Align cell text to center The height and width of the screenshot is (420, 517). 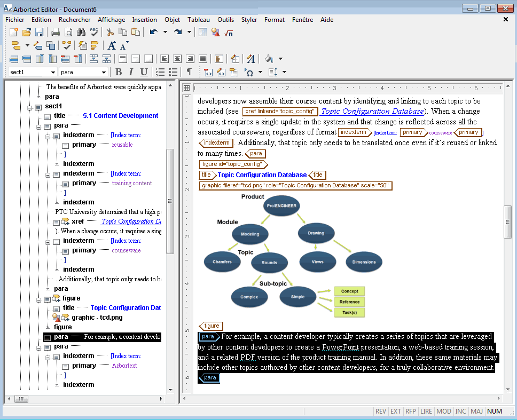pyautogui.click(x=177, y=59)
